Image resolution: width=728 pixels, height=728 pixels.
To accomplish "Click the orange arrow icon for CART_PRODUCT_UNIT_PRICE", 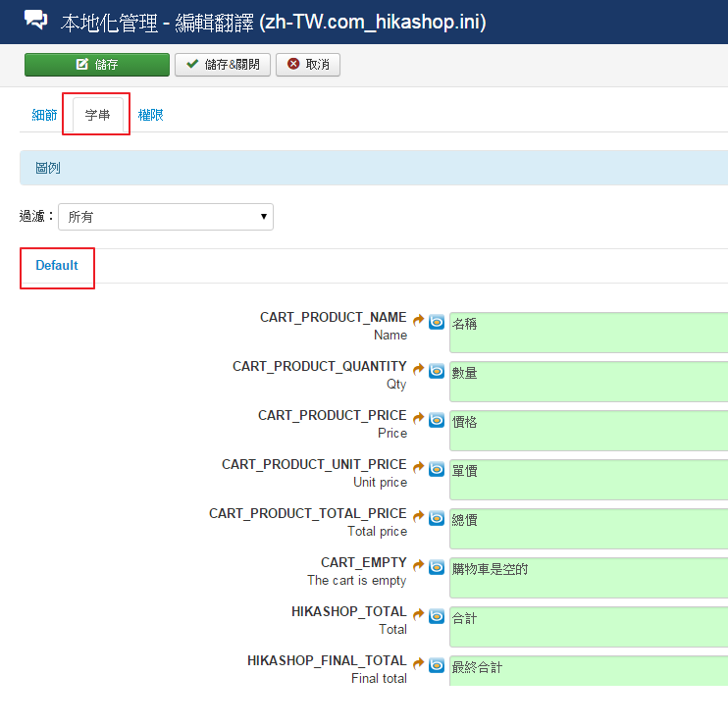I will tap(418, 467).
